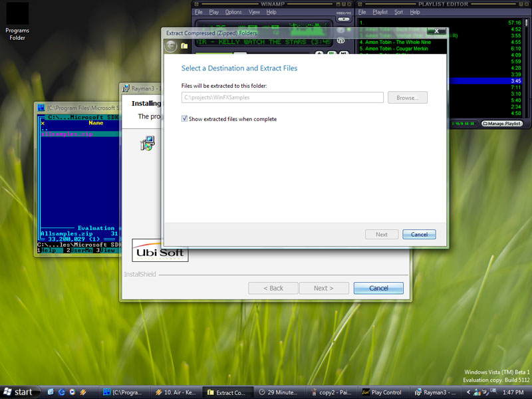Open the Winamp File menu

tap(198, 12)
